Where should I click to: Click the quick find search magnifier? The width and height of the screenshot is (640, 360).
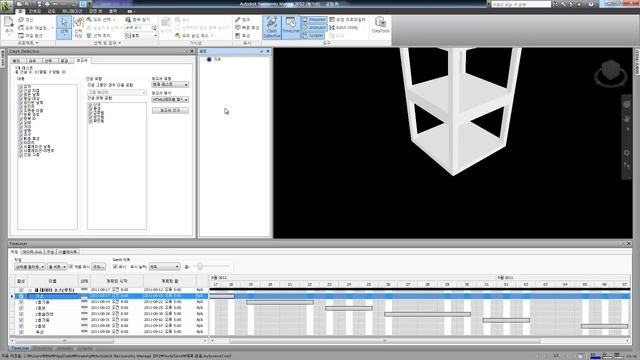pos(154,28)
